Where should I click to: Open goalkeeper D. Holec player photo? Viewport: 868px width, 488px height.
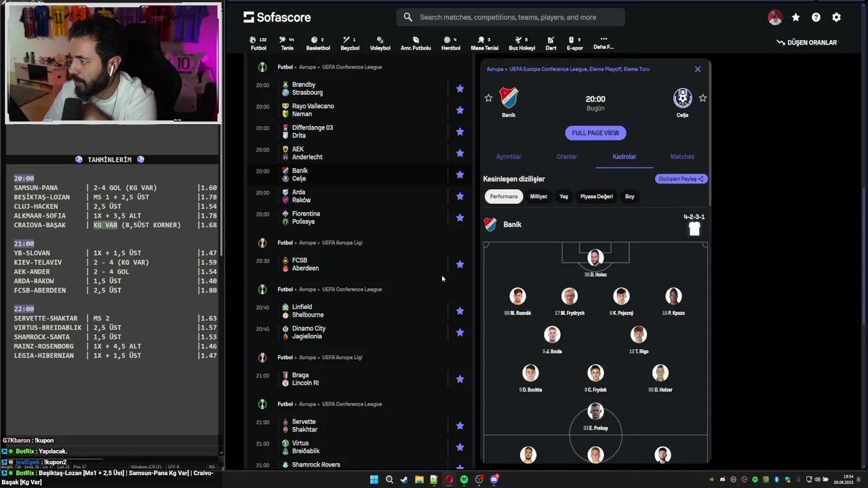(x=595, y=258)
